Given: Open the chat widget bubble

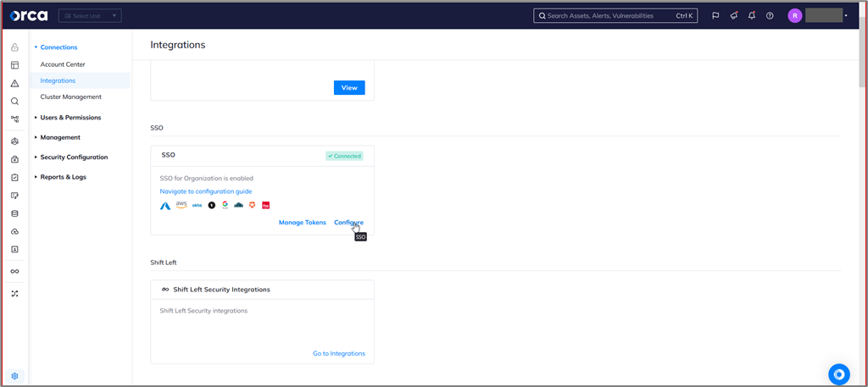Looking at the screenshot, I should [x=838, y=373].
